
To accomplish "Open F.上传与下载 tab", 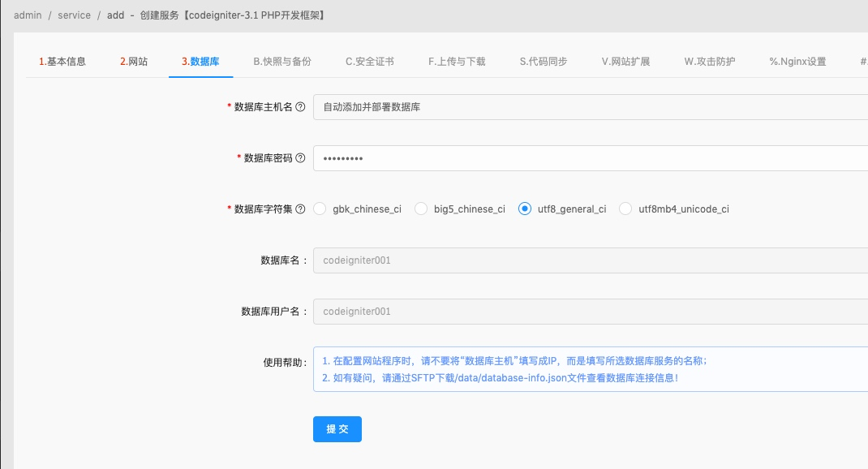I will pos(457,62).
